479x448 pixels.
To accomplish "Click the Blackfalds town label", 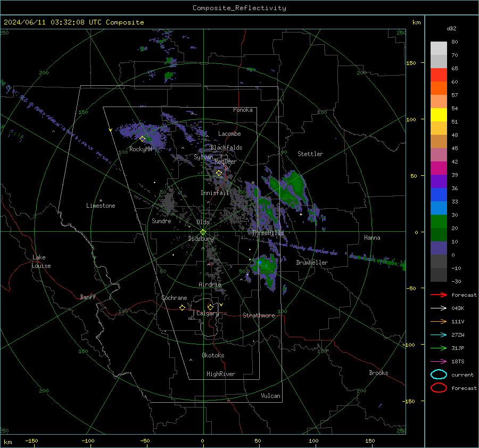I will click(226, 148).
